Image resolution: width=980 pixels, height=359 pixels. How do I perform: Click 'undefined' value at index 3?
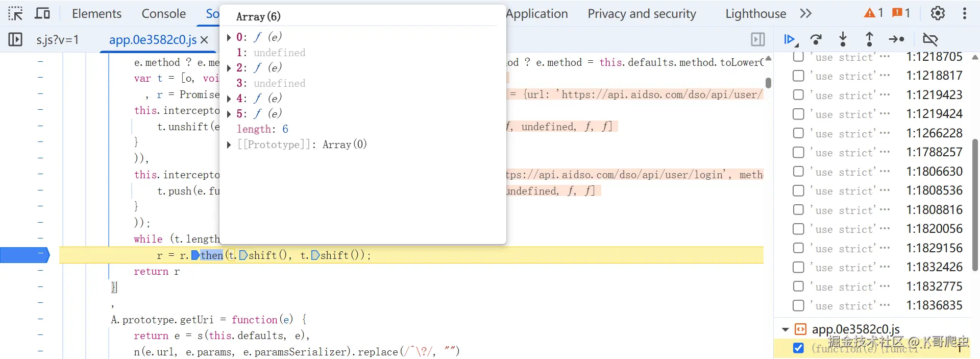[279, 83]
